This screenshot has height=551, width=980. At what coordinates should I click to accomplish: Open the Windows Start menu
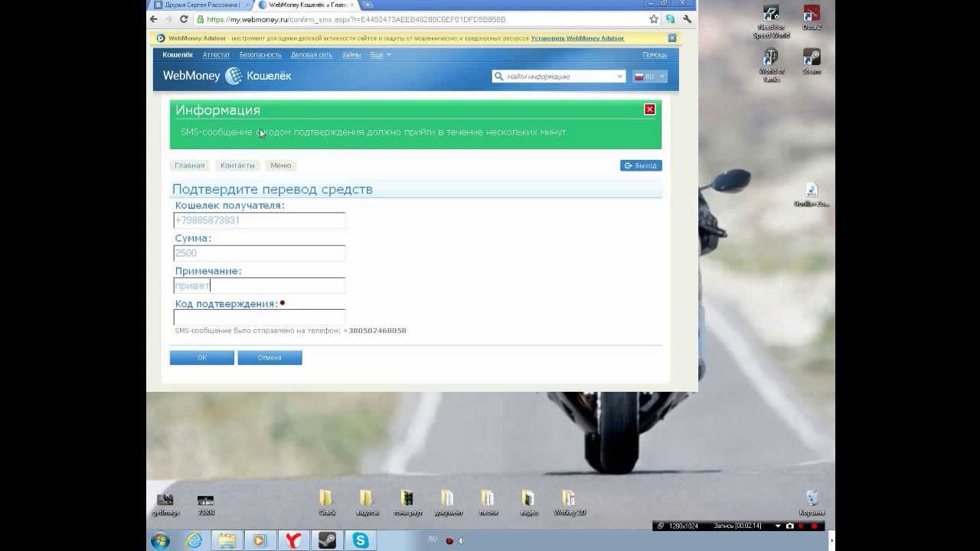(x=161, y=540)
